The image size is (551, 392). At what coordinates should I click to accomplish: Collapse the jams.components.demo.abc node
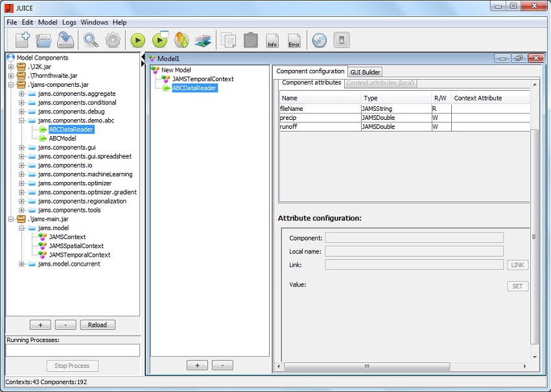[x=21, y=121]
